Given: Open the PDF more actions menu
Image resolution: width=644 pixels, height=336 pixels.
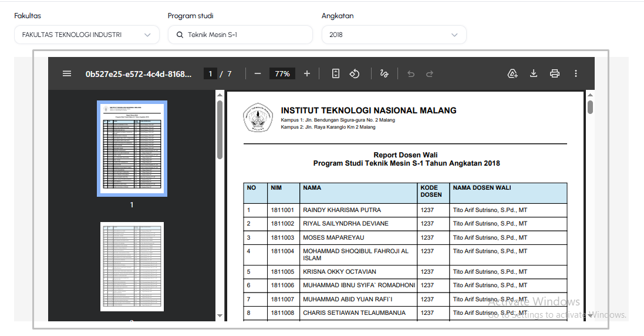Looking at the screenshot, I should point(576,73).
